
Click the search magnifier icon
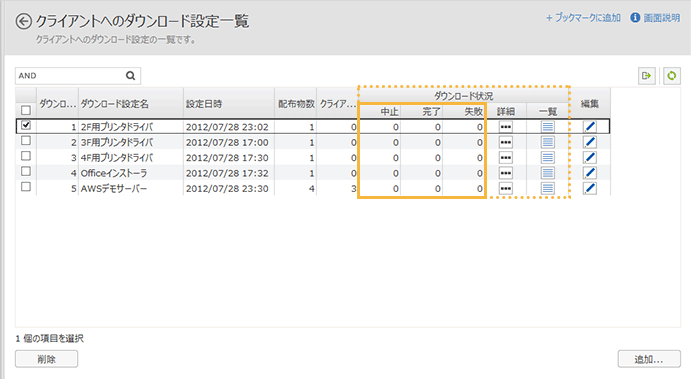coord(130,76)
